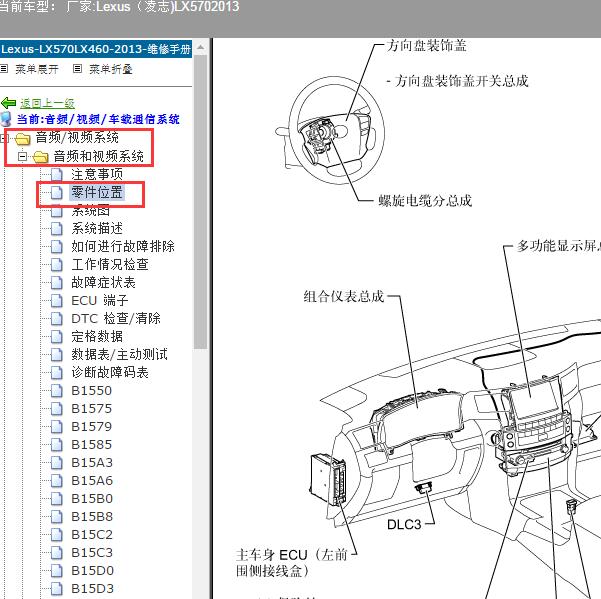Open the 数据表/主动测试 page

[120, 354]
